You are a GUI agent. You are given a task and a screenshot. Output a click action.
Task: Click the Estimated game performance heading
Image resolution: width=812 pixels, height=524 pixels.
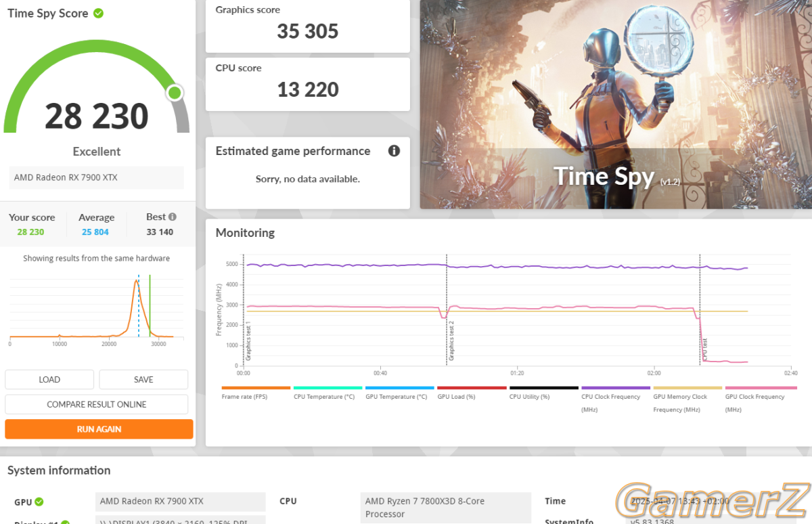[x=293, y=151]
